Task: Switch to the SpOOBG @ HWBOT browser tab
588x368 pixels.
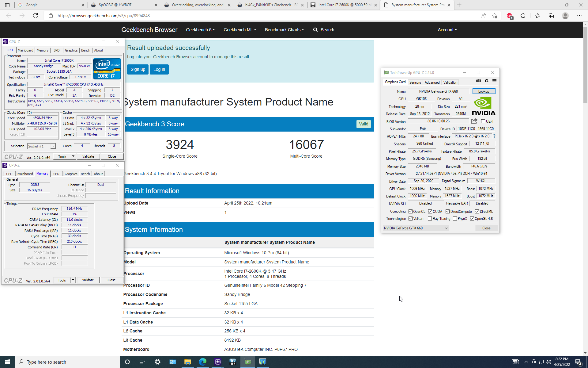Action: (x=124, y=5)
